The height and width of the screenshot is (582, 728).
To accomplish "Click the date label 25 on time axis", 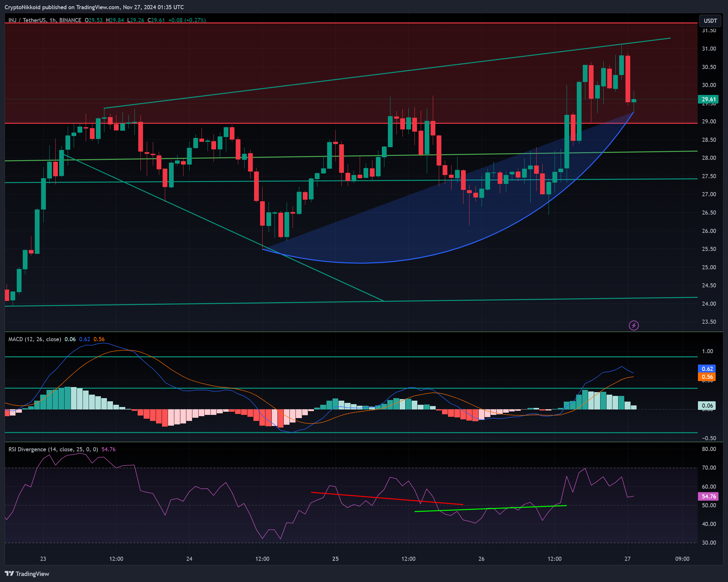I will tap(335, 558).
